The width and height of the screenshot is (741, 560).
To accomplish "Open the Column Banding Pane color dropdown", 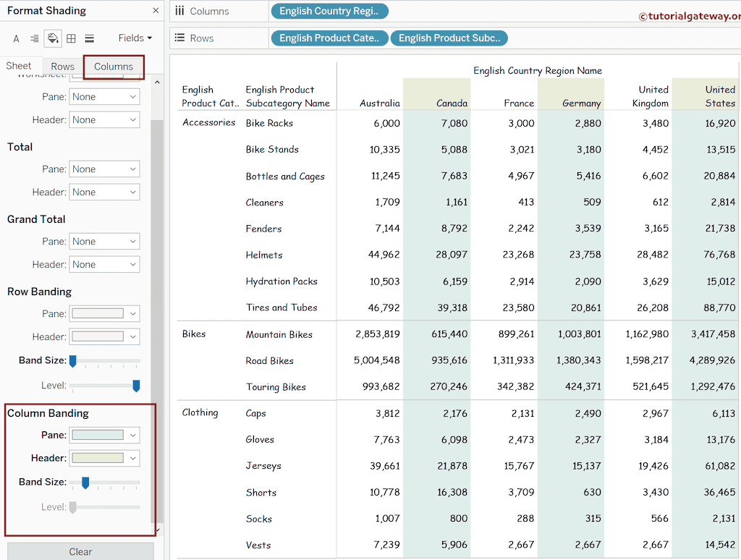I will click(x=104, y=435).
